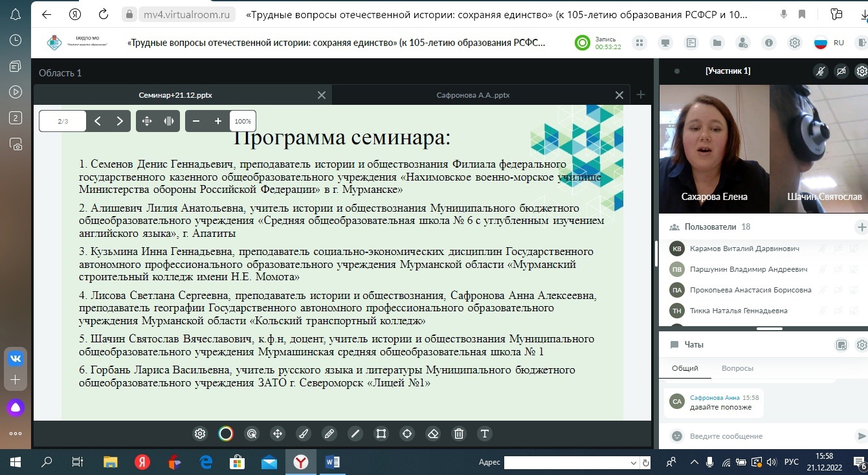Viewport: 868px width, 475px height.
Task: Select the eraser tool
Action: tap(433, 434)
